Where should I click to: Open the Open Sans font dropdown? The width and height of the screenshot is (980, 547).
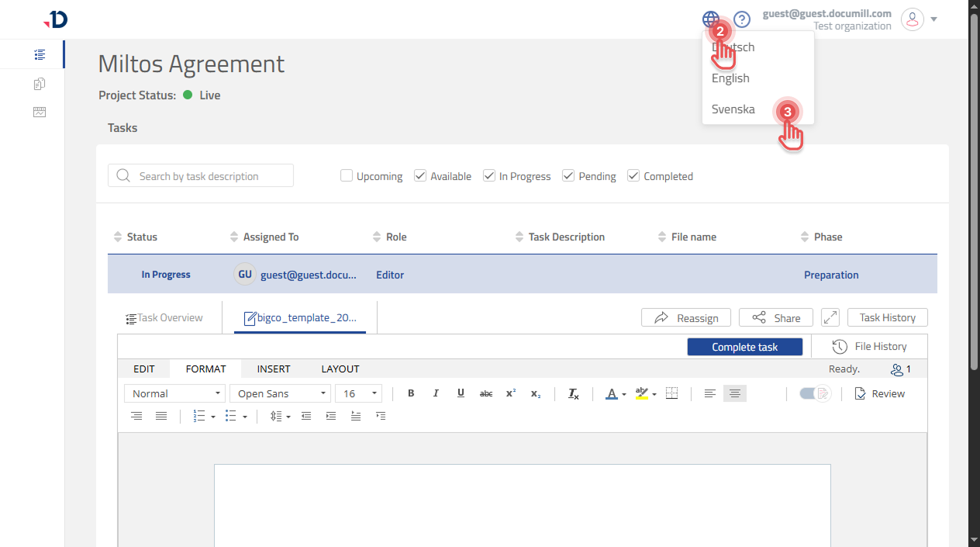pyautogui.click(x=279, y=393)
